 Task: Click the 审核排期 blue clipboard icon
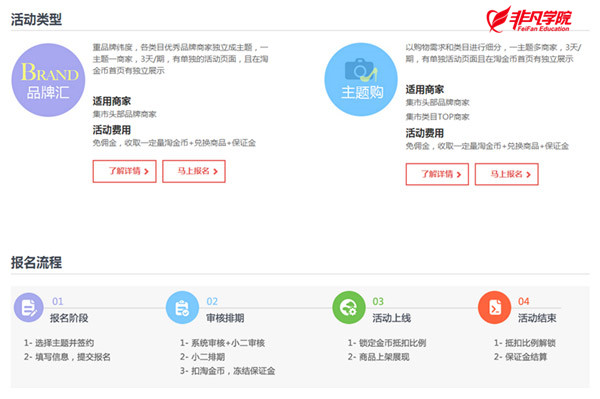(182, 308)
